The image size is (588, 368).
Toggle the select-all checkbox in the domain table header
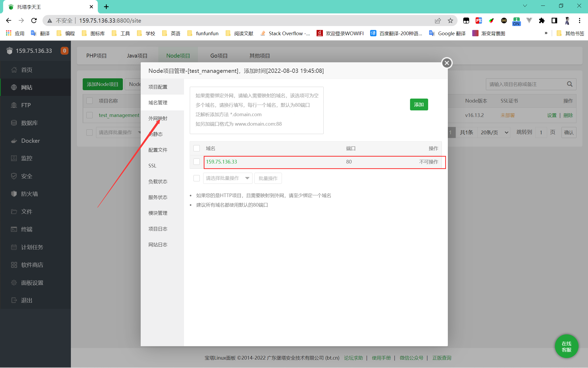[x=197, y=148]
